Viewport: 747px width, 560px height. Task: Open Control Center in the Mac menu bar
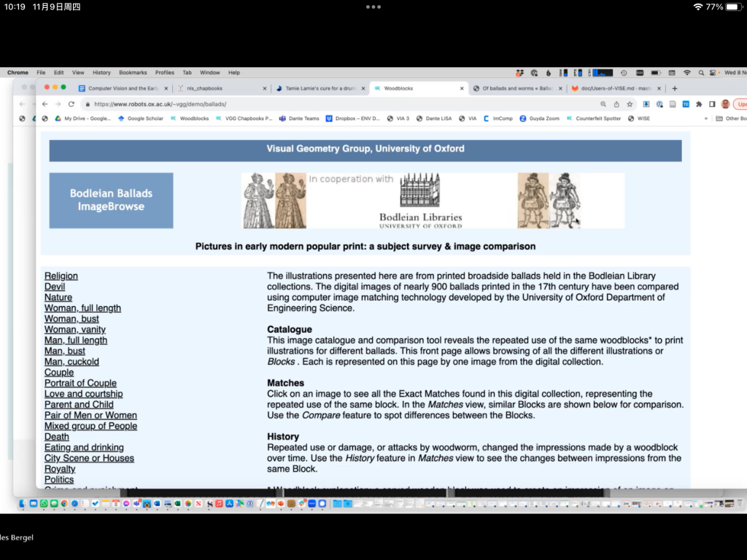(713, 73)
